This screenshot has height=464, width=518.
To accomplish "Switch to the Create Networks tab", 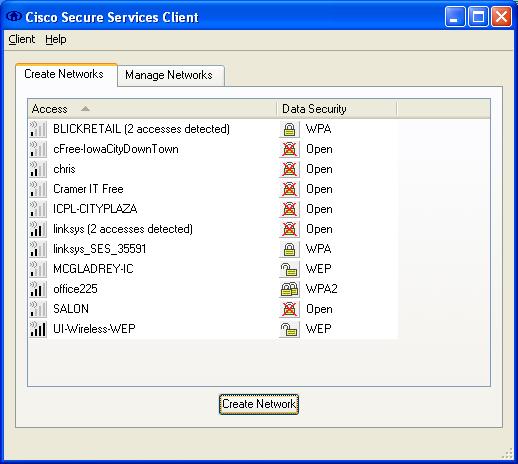I will [x=66, y=74].
